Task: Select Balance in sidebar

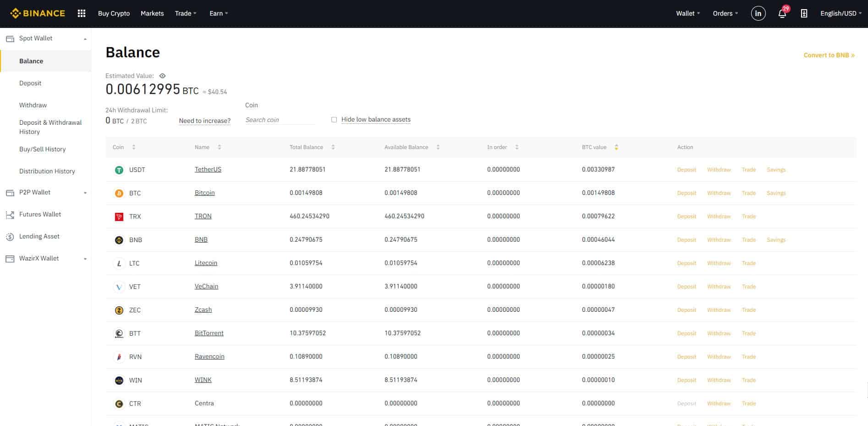Action: pos(46,61)
